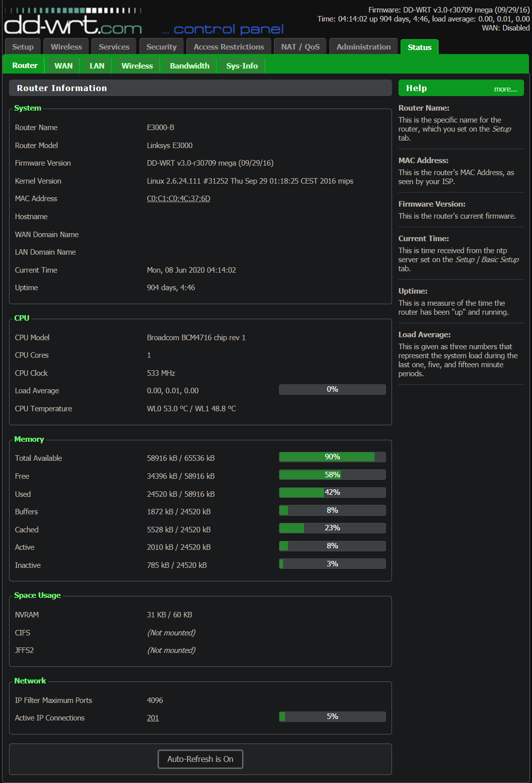Open the Wireless configuration tab
Screen dimensions: 532x783
click(x=66, y=46)
